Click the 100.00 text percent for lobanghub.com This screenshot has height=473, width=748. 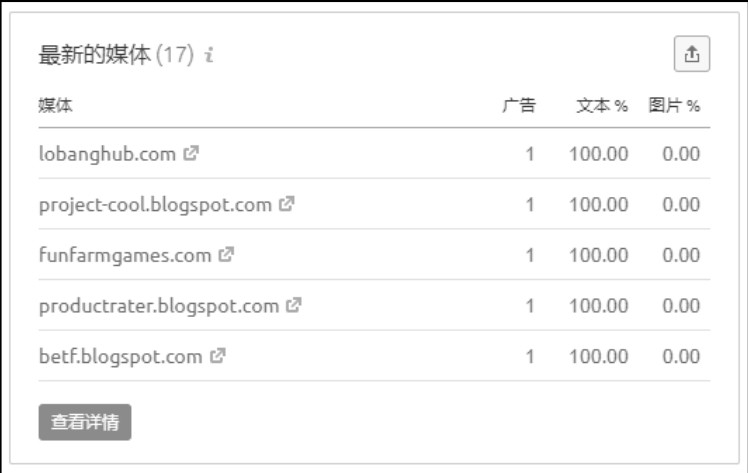pyautogui.click(x=599, y=154)
